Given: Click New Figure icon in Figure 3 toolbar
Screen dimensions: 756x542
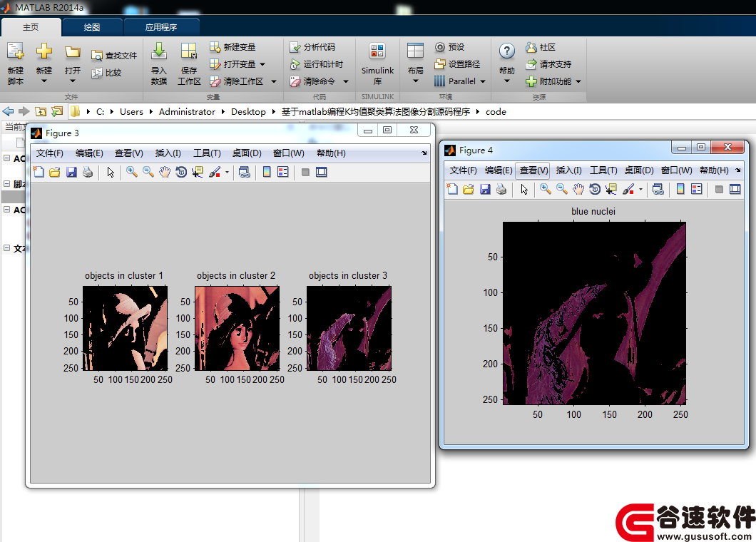Looking at the screenshot, I should (39, 172).
